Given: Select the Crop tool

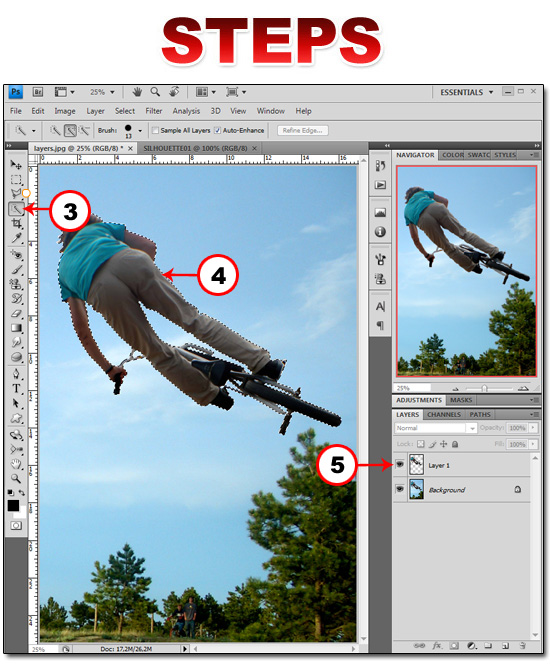Looking at the screenshot, I should 16,224.
